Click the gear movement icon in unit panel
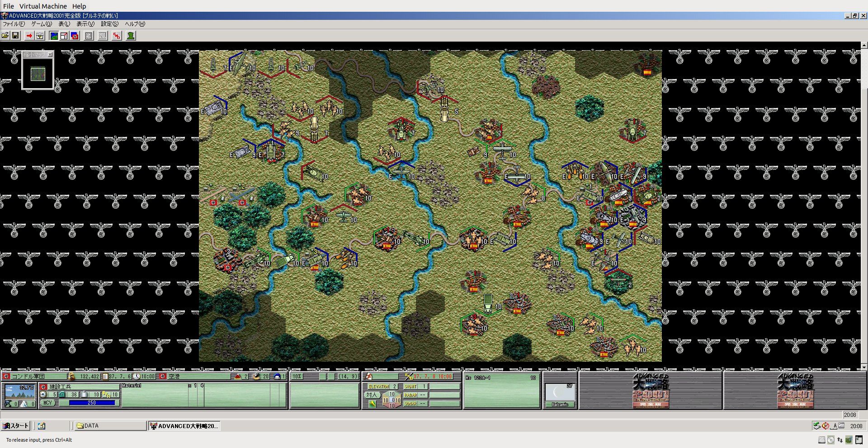The width and height of the screenshot is (868, 448). point(43,395)
